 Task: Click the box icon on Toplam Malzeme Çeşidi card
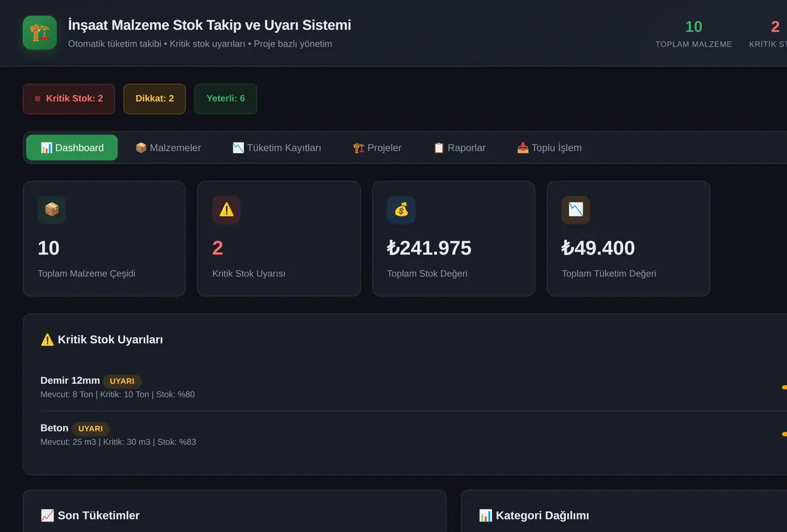(x=52, y=210)
